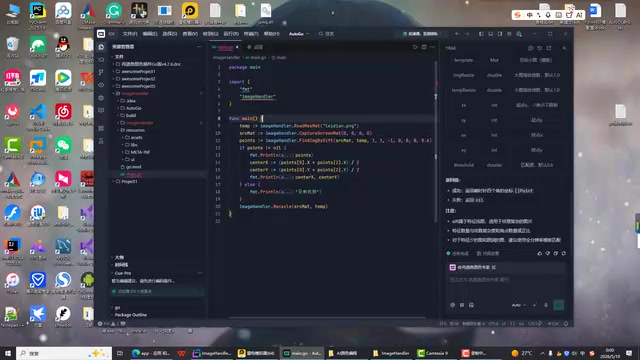
Task: Expand the Package Outline section
Action: 131,315
